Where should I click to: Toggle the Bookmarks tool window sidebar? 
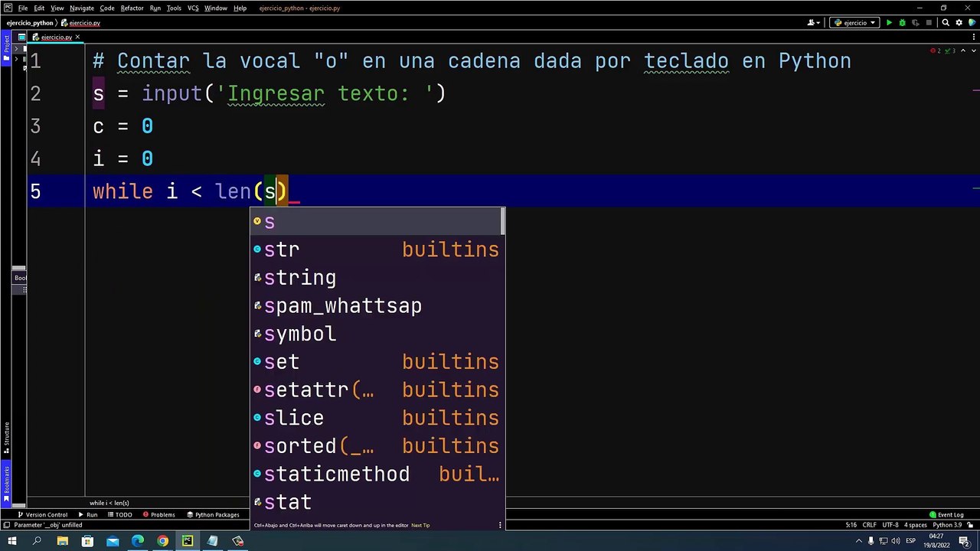click(x=6, y=483)
